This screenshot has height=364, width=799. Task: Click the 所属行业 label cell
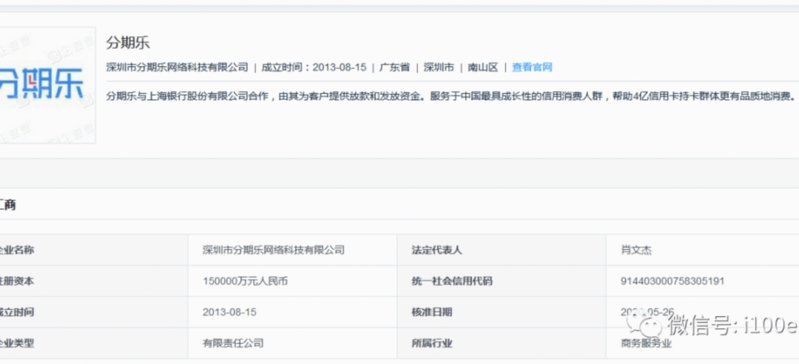click(501, 343)
